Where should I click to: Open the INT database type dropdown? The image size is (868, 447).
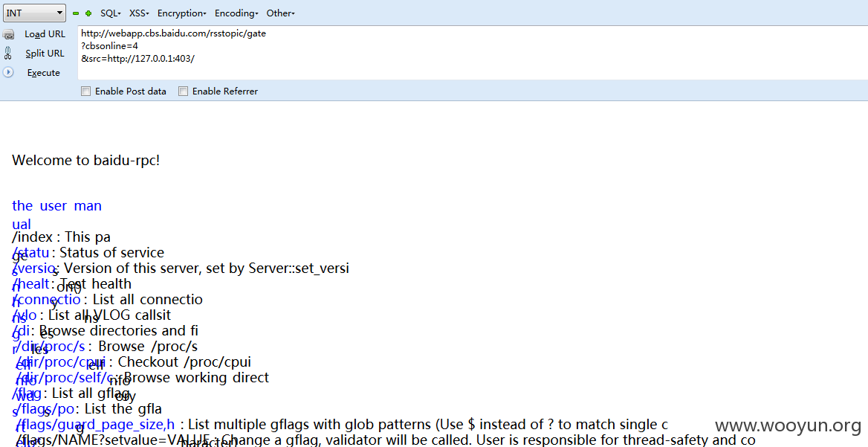pos(34,13)
